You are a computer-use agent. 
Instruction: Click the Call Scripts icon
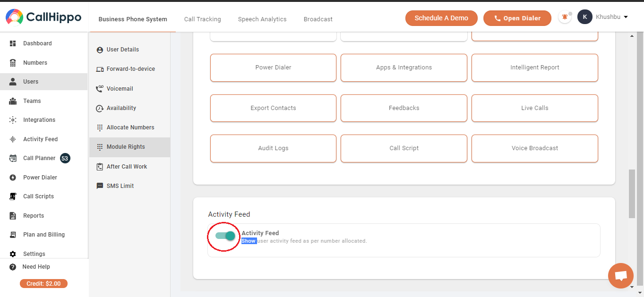(13, 196)
